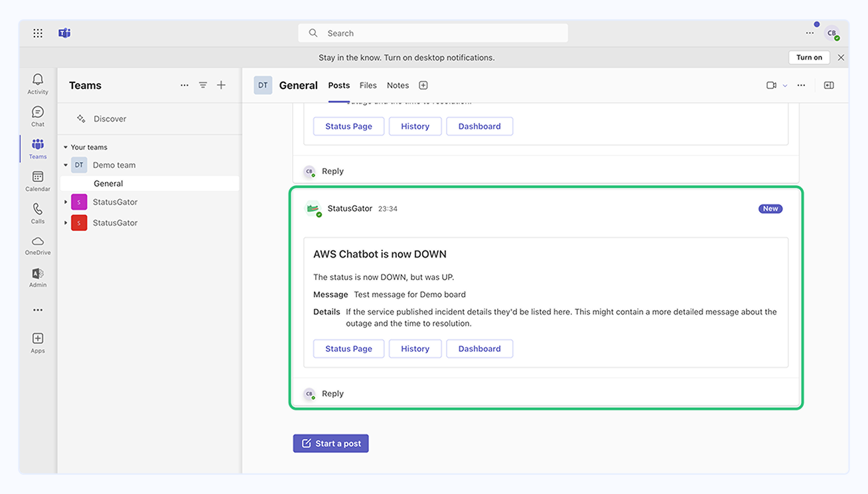Open the app launcher waffle grid
Viewport: 868px width, 494px height.
click(38, 33)
